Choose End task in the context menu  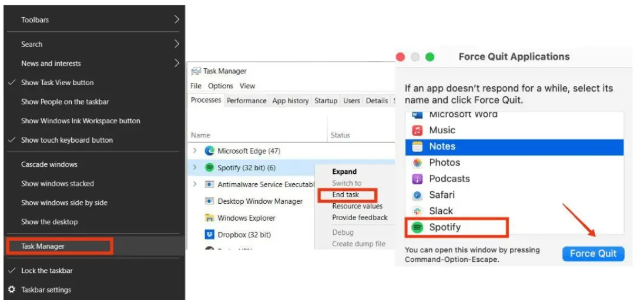pyautogui.click(x=346, y=194)
